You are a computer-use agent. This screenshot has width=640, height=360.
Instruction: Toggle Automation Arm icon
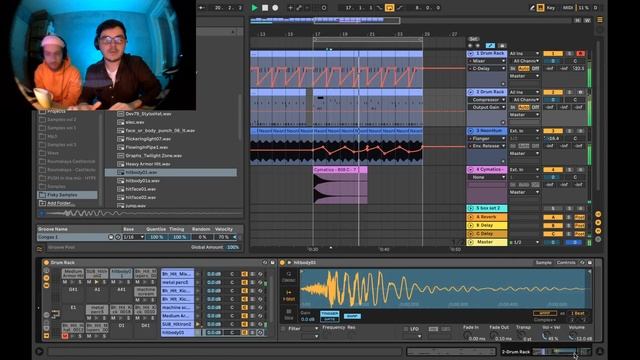299,7
